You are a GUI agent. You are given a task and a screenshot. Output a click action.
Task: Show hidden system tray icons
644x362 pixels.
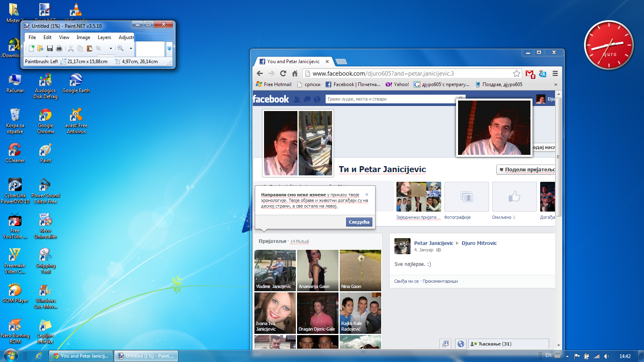[x=567, y=356]
